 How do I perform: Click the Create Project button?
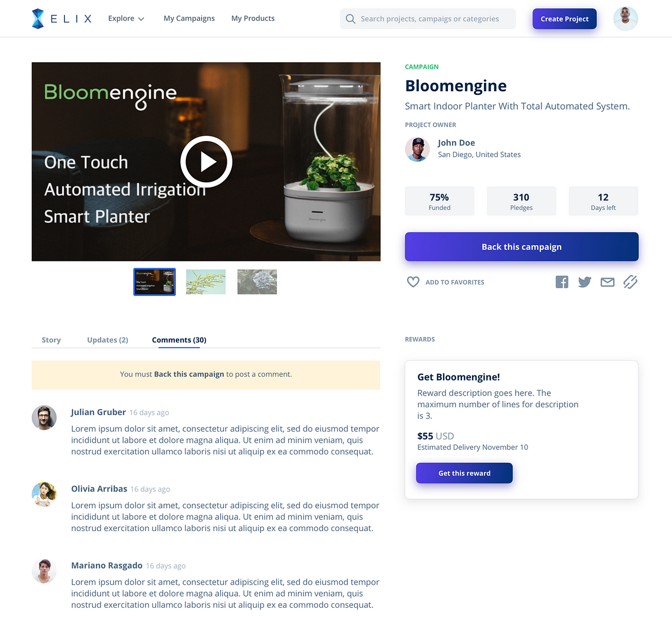(564, 19)
